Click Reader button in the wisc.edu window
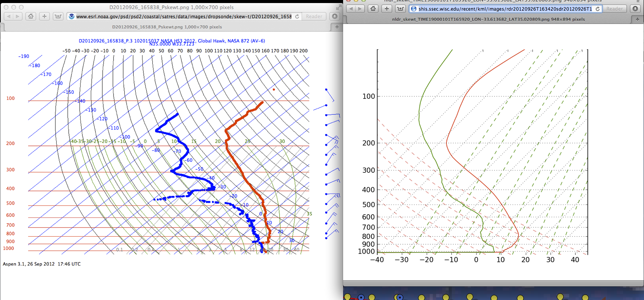Viewport: 644px width, 300px height. pyautogui.click(x=614, y=9)
